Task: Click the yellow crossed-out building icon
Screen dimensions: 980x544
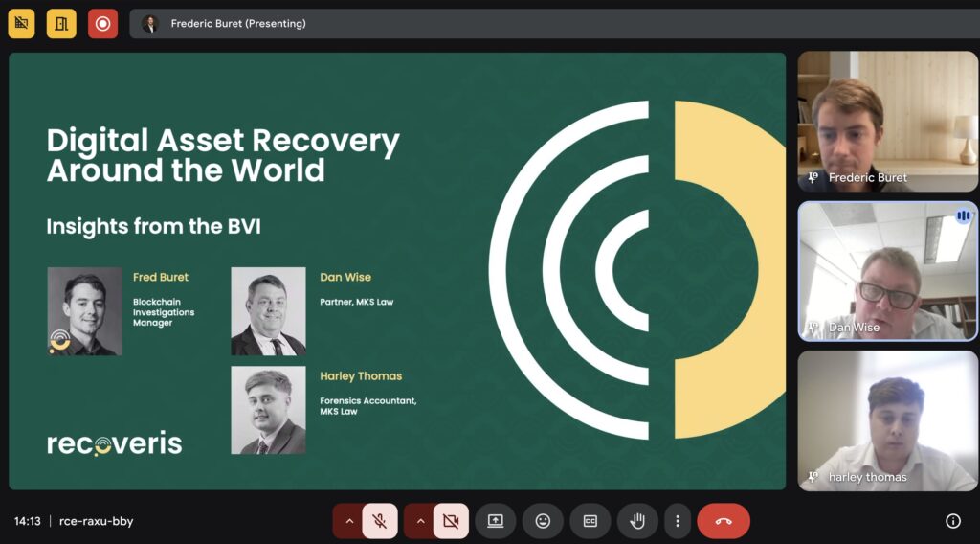Action: pyautogui.click(x=21, y=24)
